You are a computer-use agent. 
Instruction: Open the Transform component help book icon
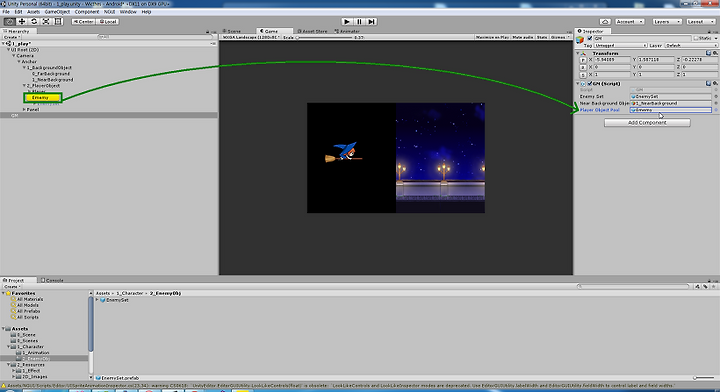(709, 53)
